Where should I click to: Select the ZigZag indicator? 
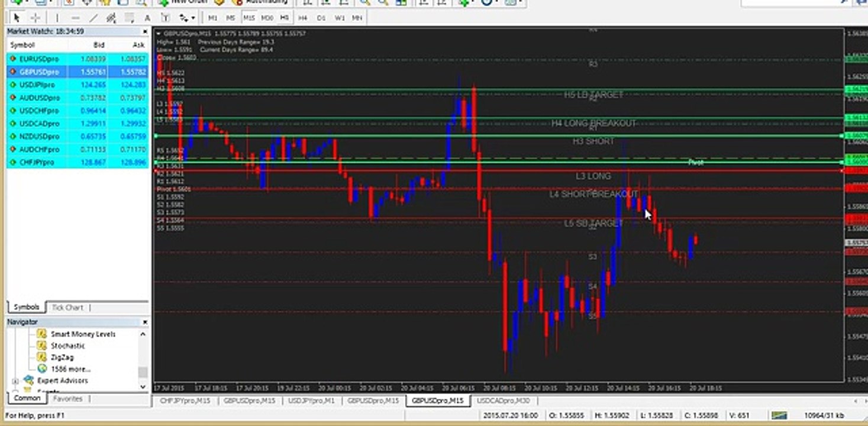(63, 357)
